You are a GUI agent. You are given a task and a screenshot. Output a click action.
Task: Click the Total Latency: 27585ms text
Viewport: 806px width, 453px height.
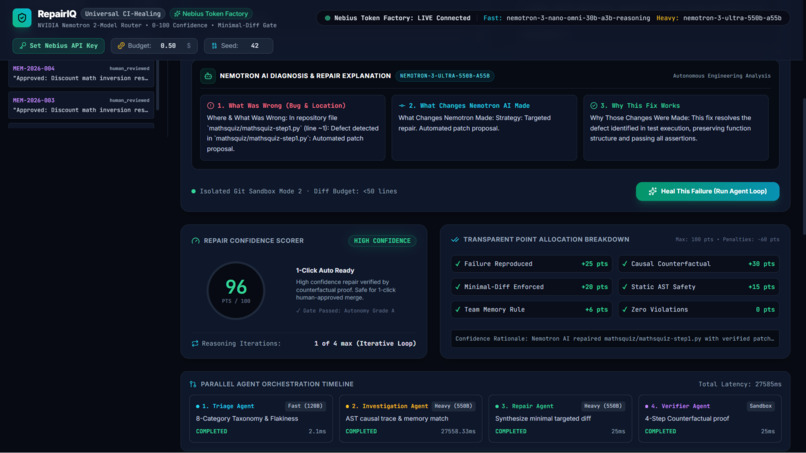[740, 384]
